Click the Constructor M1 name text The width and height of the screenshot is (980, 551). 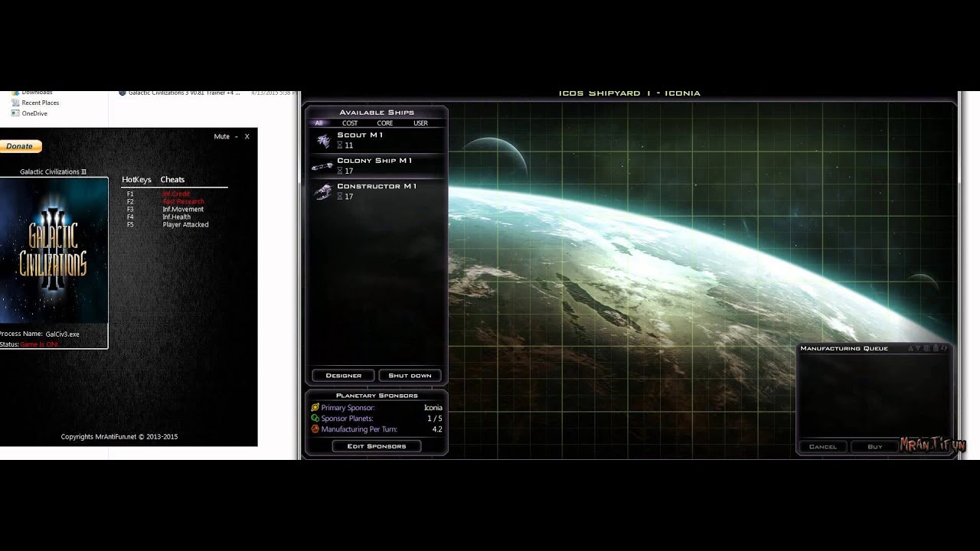pyautogui.click(x=377, y=186)
